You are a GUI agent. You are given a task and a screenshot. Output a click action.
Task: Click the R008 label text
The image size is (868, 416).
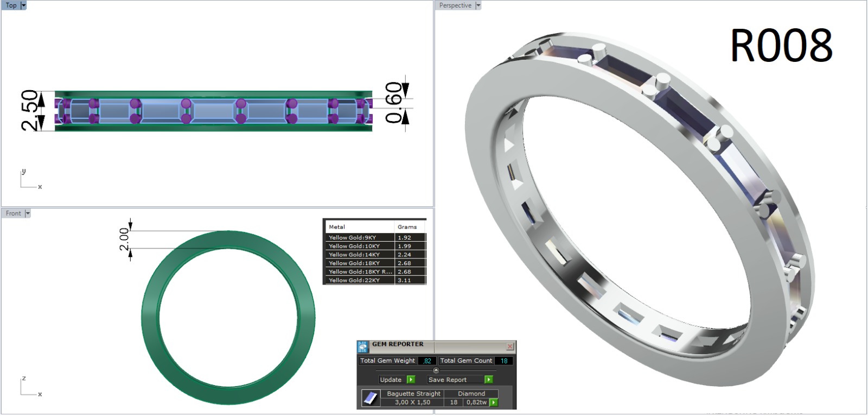coord(781,45)
